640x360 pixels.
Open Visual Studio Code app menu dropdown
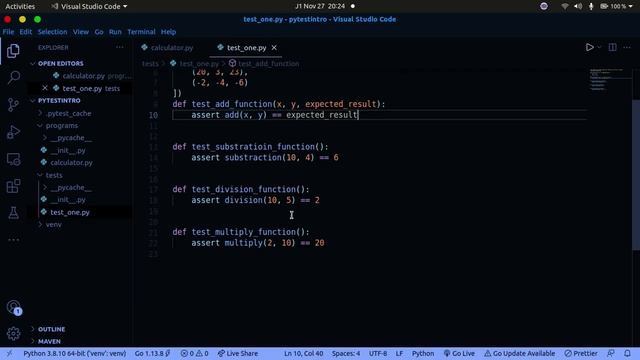pyautogui.click(x=89, y=6)
